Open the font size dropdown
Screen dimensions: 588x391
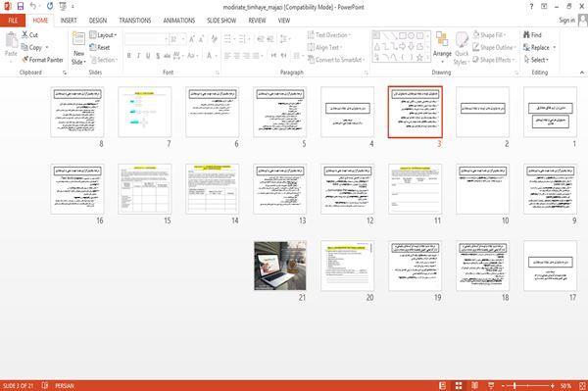point(183,39)
